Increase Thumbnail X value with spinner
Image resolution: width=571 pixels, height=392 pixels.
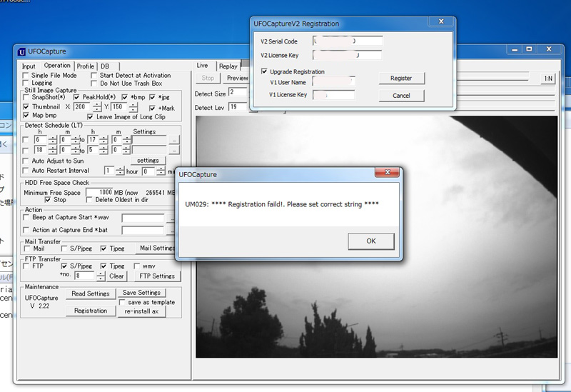(98, 105)
